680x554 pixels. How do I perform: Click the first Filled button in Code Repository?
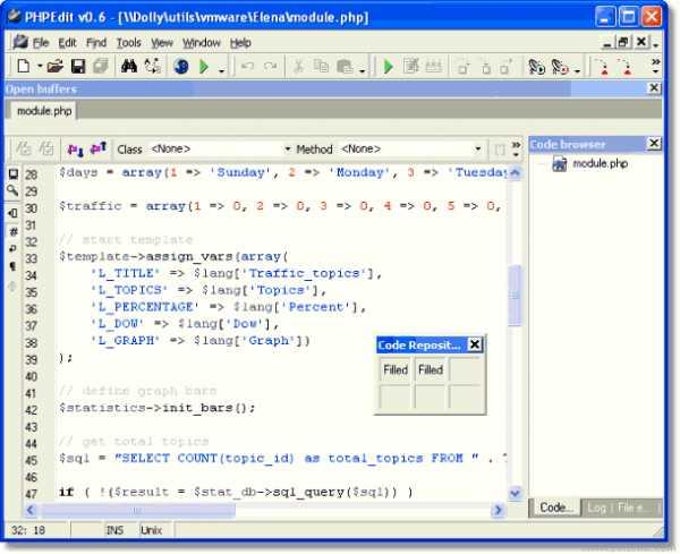coord(395,370)
